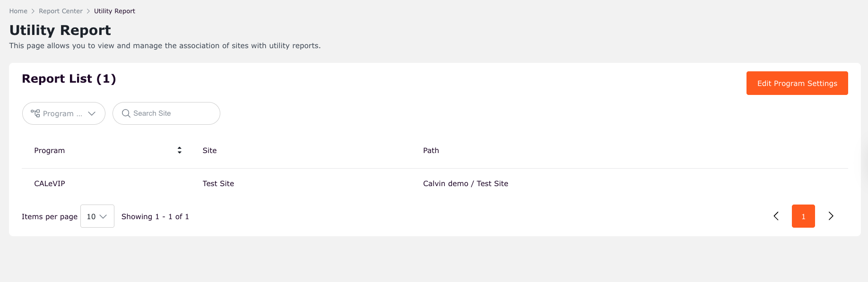The image size is (868, 282).
Task: Click the sort arrows on the Program column
Action: 179,150
